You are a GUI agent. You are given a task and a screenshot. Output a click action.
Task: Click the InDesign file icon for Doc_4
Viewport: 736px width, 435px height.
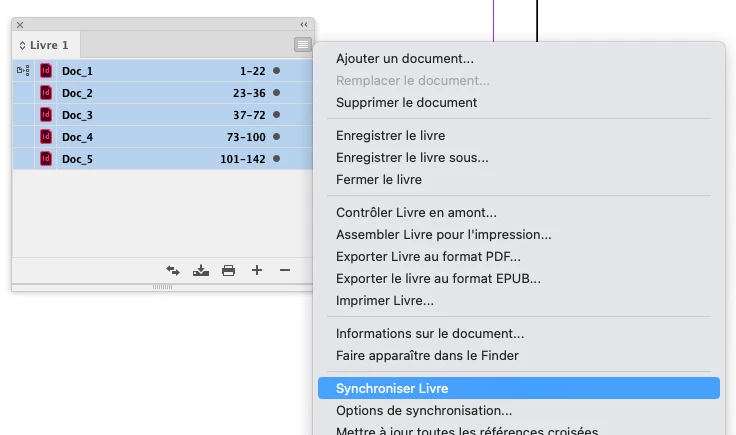click(46, 137)
